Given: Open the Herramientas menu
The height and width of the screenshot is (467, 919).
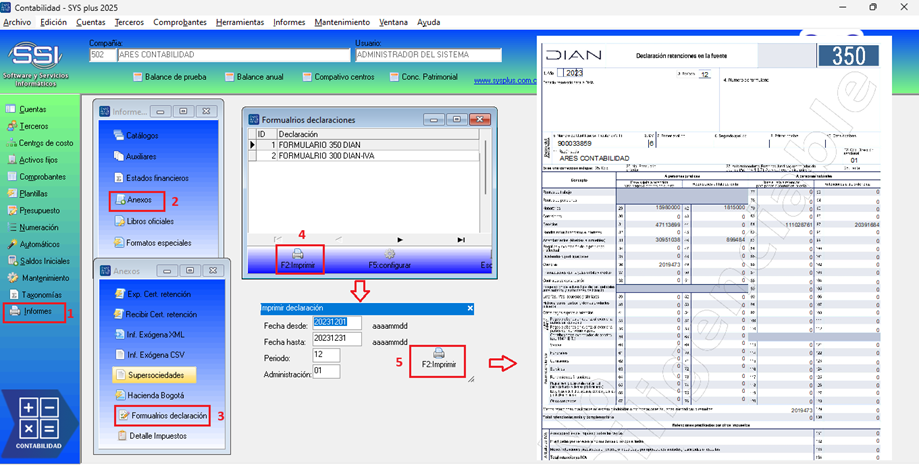Looking at the screenshot, I should pyautogui.click(x=240, y=22).
